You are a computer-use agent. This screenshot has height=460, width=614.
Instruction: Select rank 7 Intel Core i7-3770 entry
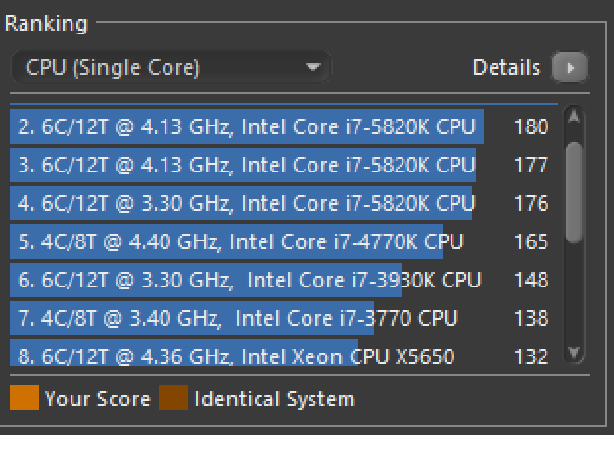click(x=284, y=318)
